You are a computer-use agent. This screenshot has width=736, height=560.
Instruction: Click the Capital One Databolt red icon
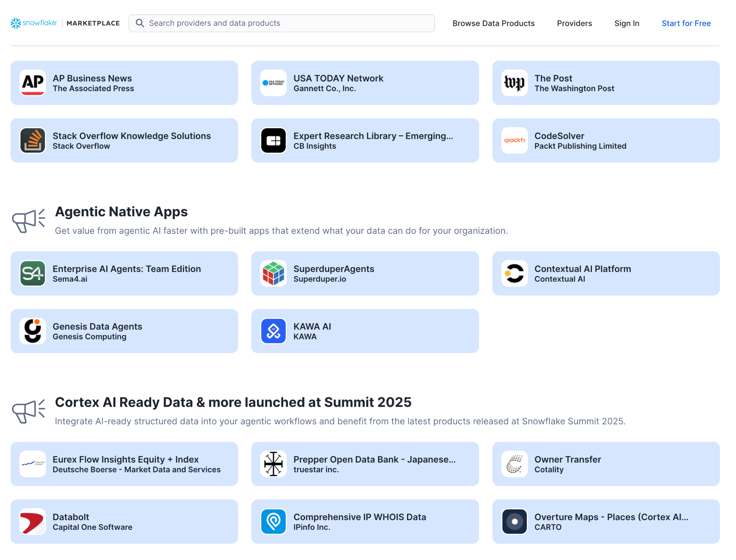click(x=33, y=521)
